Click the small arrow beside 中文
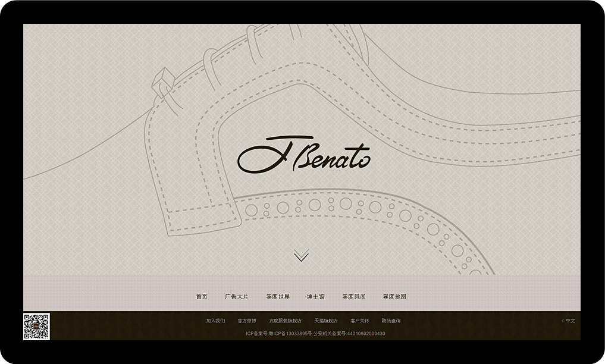The height and width of the screenshot is (364, 605). coord(562,321)
